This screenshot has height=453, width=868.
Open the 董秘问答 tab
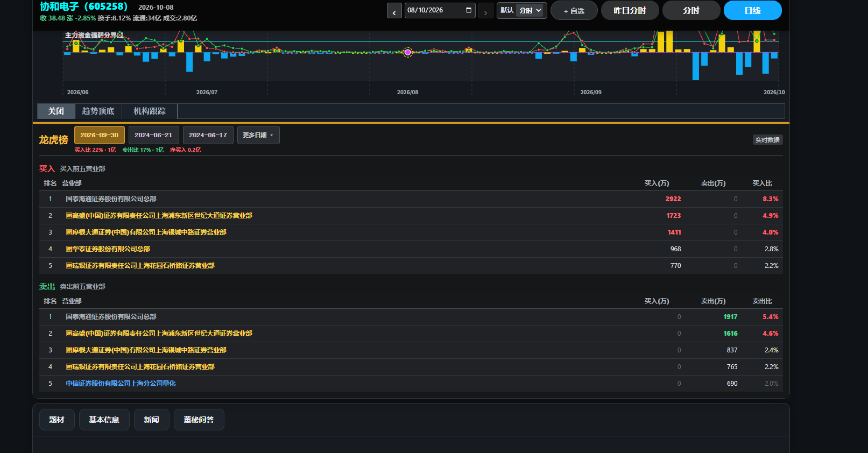click(199, 420)
